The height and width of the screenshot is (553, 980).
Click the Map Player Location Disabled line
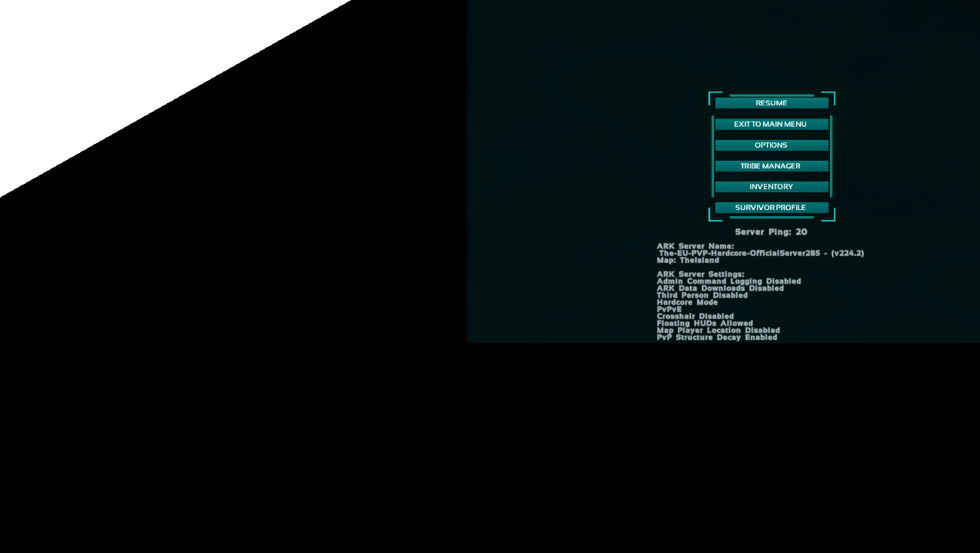[718, 330]
